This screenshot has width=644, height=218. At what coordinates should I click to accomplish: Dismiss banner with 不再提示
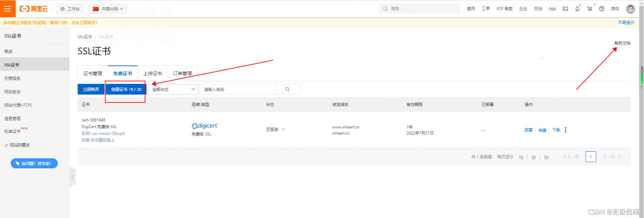[x=626, y=23]
